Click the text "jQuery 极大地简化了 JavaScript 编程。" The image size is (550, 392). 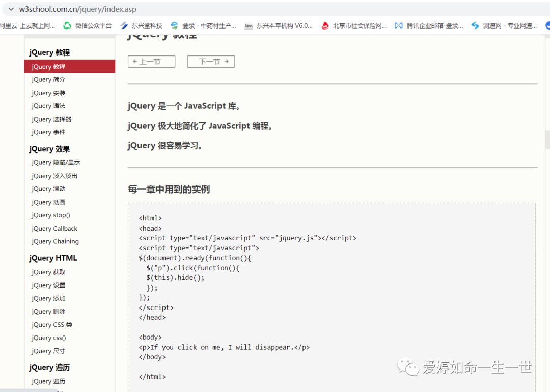(x=200, y=126)
